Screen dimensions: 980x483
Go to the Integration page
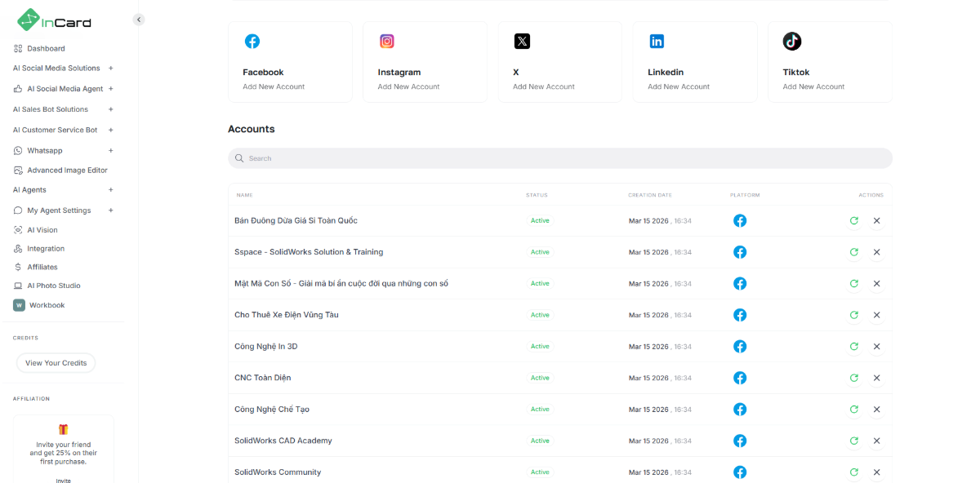coord(46,249)
